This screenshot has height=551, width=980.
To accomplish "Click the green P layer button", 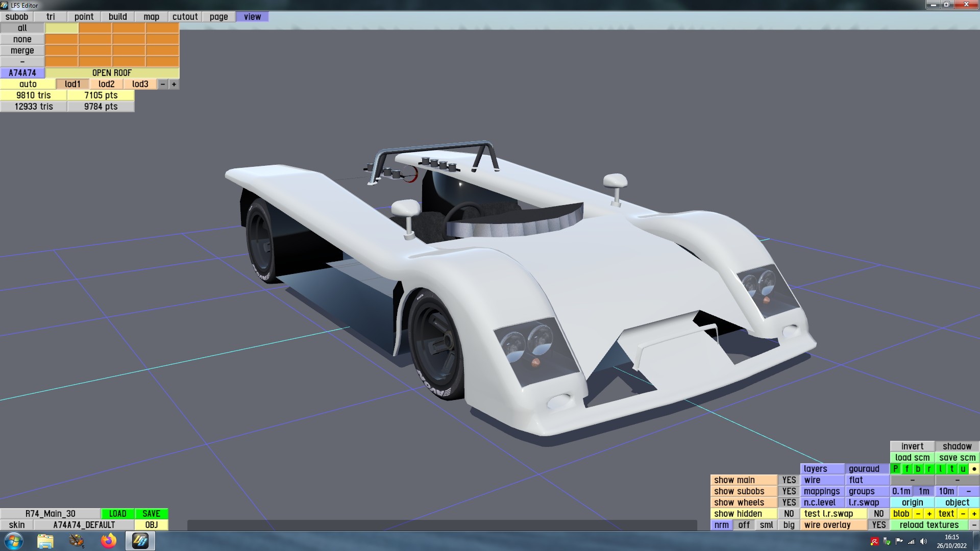I will [x=896, y=469].
